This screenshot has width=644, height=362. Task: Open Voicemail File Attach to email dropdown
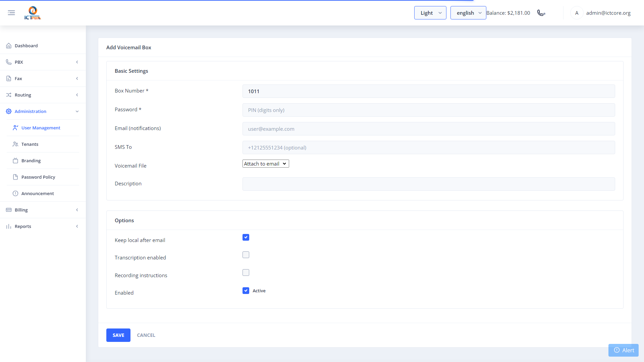pos(266,164)
